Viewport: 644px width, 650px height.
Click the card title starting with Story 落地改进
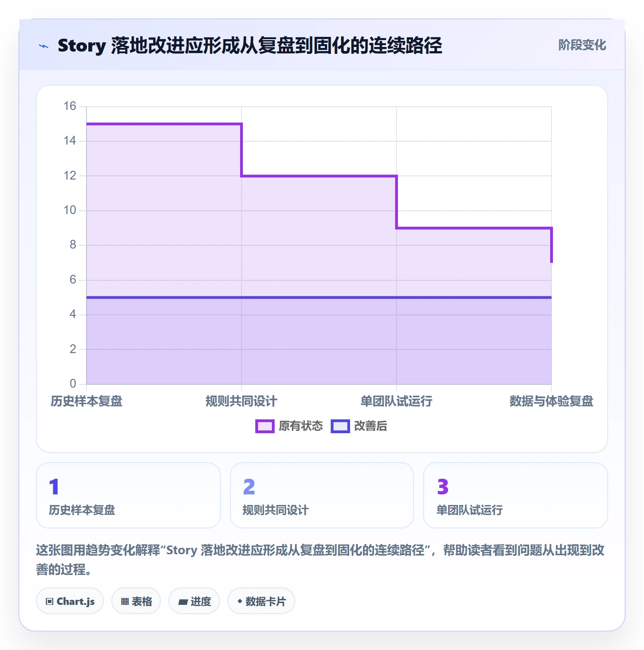(250, 46)
